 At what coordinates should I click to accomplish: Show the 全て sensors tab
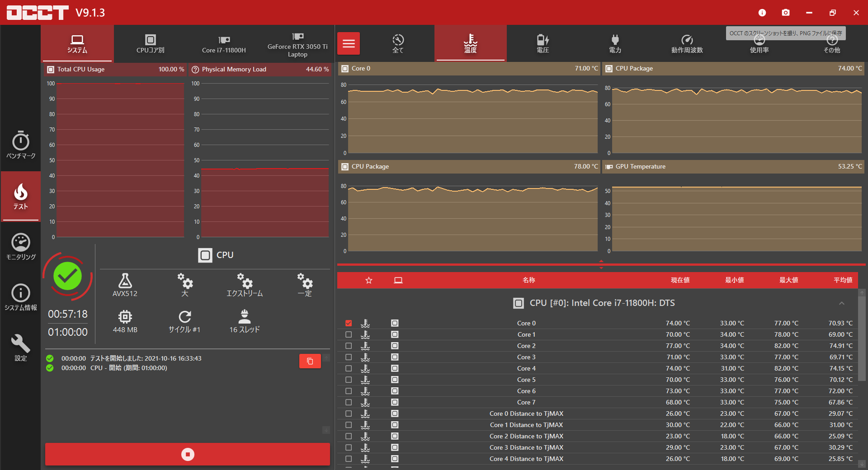[x=398, y=43]
